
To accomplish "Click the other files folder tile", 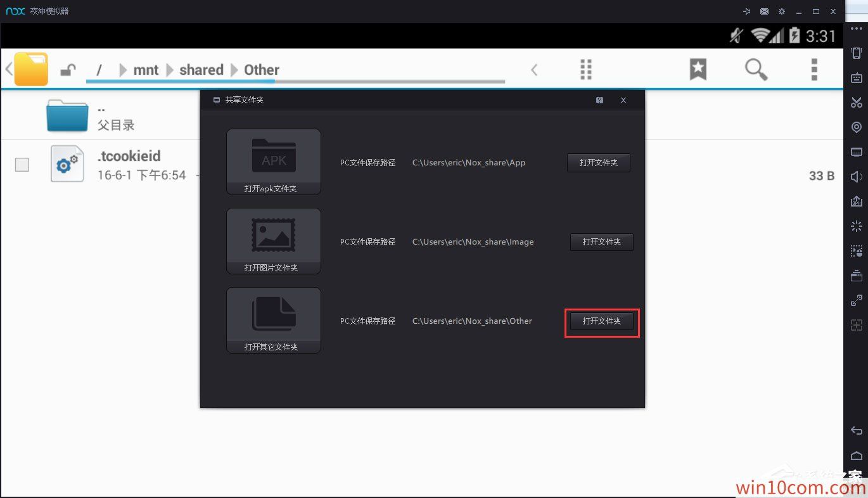I will coord(274,321).
